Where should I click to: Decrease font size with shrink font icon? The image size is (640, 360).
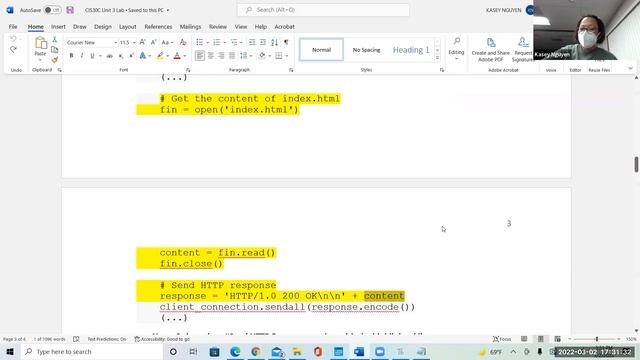coord(153,42)
